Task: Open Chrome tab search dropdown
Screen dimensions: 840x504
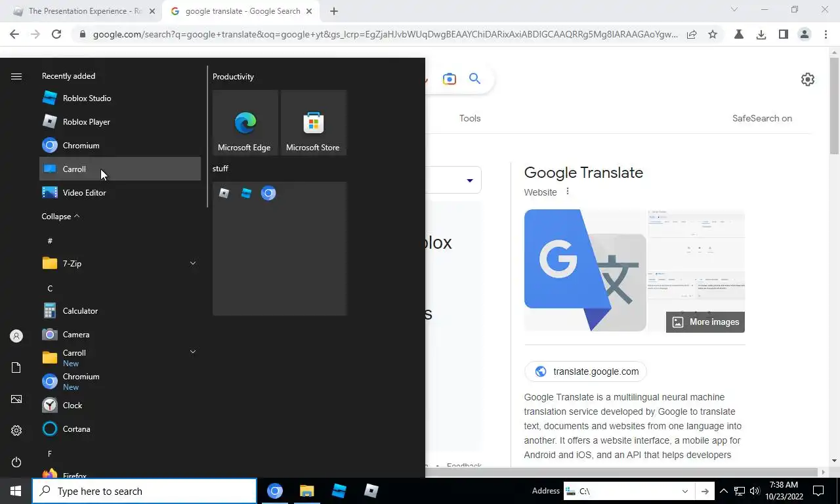Action: coord(734,10)
